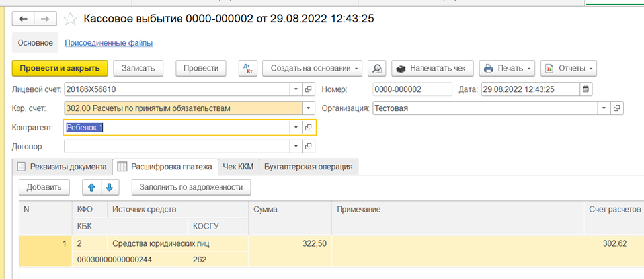This screenshot has width=644, height=279.
Task: Open Чек ККМ tab
Action: [x=238, y=167]
